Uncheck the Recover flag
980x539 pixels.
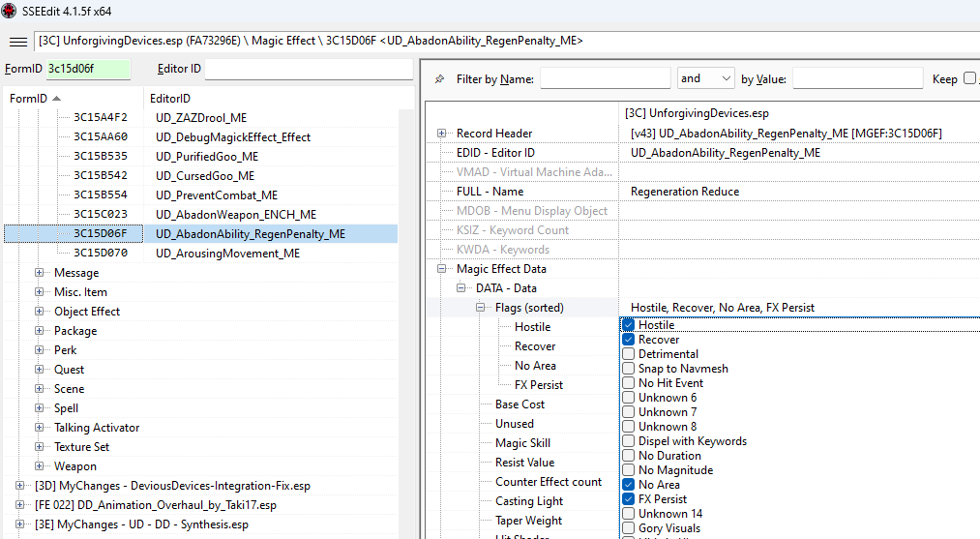(x=628, y=340)
